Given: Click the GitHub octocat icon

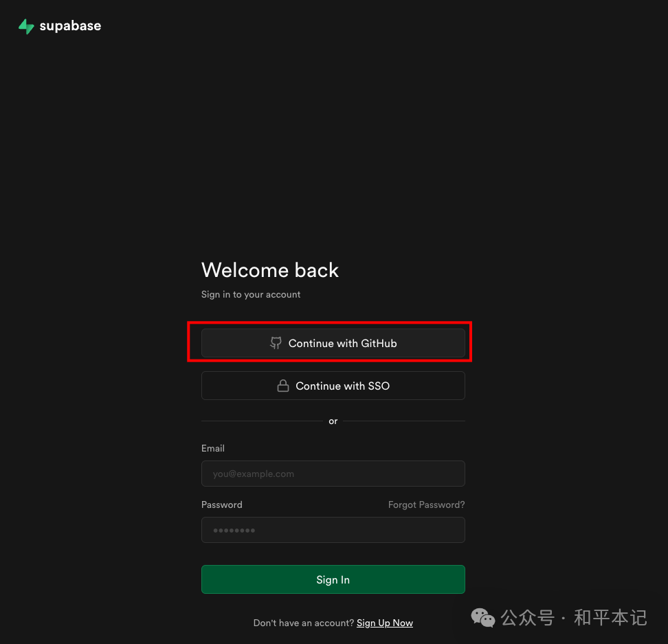Looking at the screenshot, I should pos(276,343).
